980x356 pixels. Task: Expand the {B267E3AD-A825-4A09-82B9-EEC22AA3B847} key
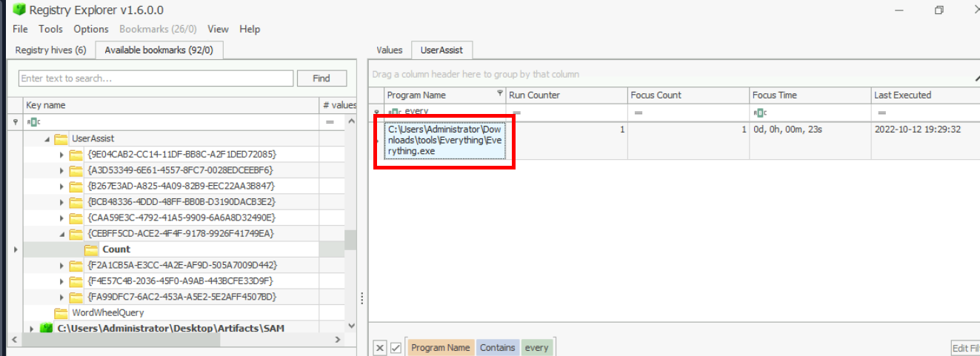point(61,186)
